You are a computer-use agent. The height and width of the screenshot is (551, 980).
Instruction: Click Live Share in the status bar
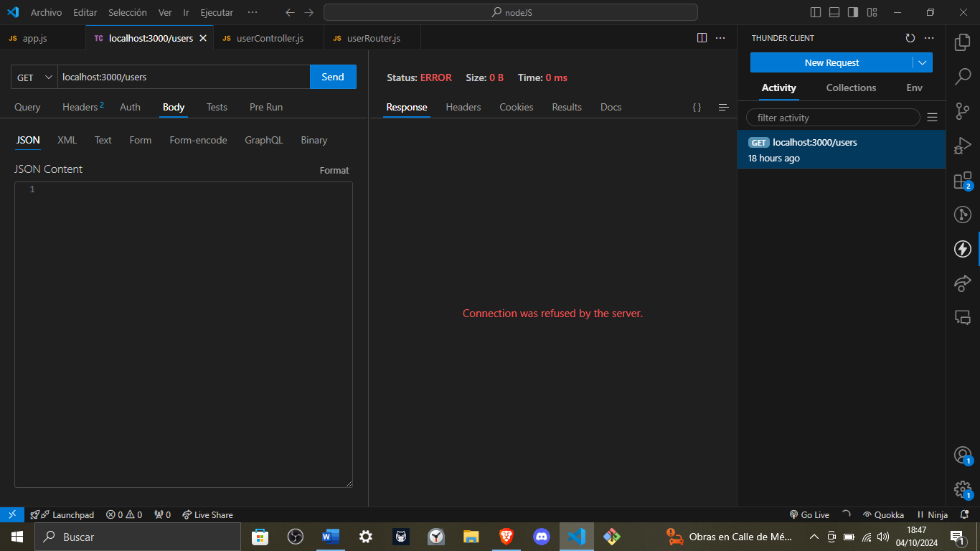coord(207,514)
